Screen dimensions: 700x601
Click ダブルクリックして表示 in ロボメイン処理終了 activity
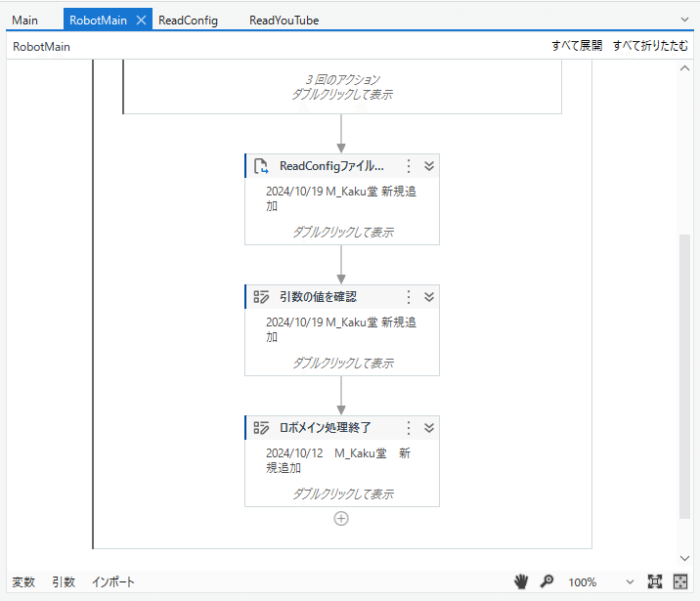pos(343,494)
